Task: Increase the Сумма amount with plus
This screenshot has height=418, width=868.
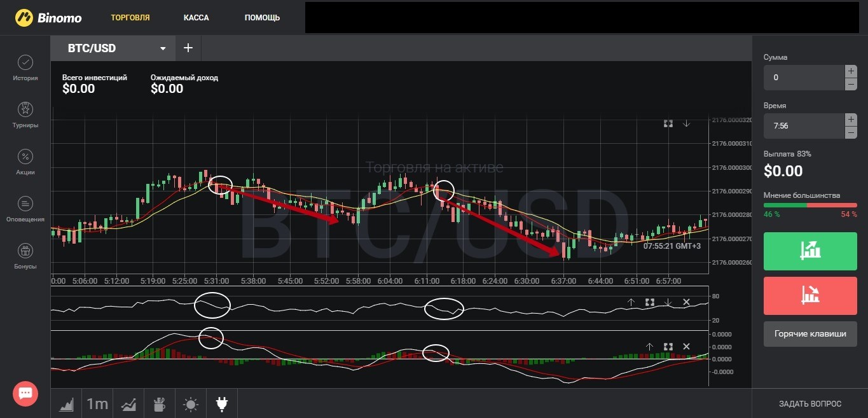Action: pyautogui.click(x=851, y=71)
